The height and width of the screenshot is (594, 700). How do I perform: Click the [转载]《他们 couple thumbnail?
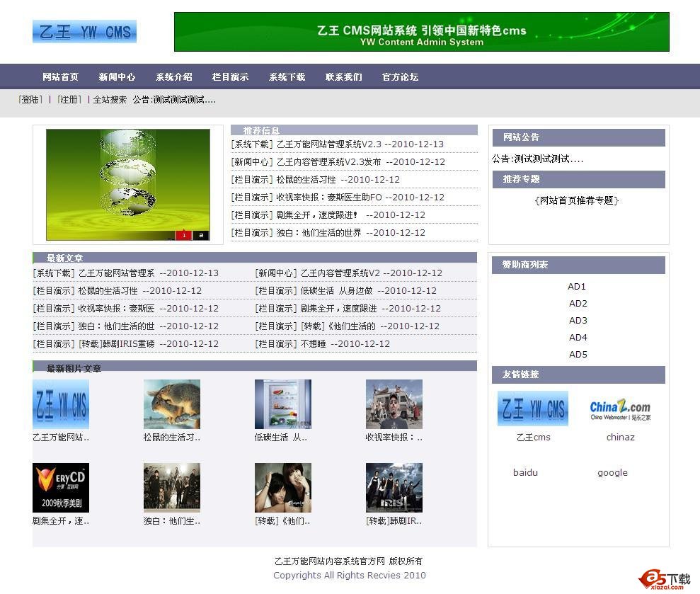[x=283, y=488]
